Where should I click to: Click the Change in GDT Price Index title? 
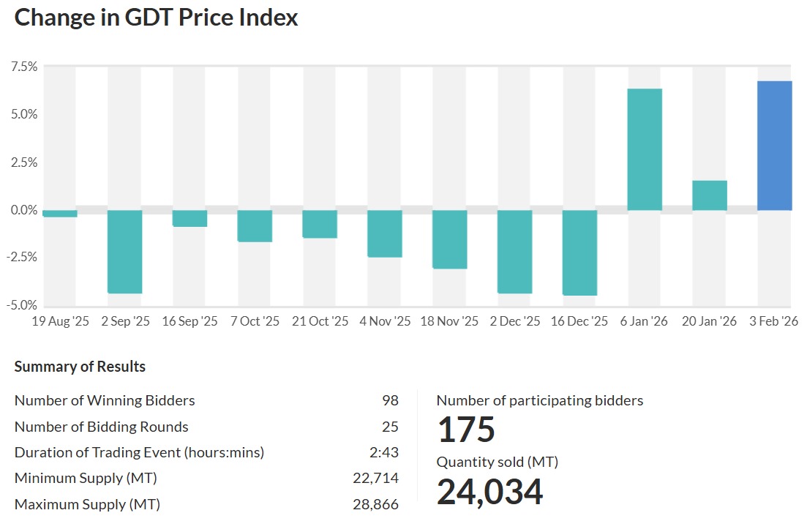(156, 18)
